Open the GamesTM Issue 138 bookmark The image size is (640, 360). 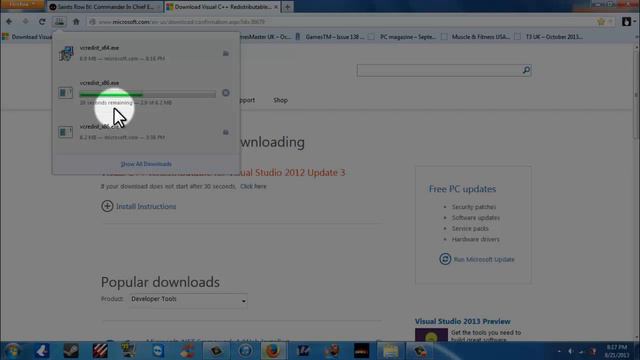330,37
